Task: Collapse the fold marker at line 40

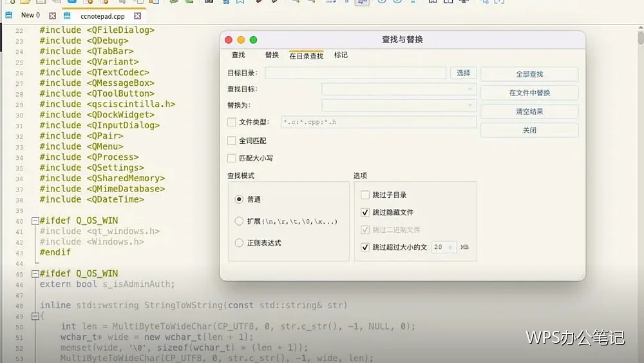Action: pyautogui.click(x=35, y=221)
